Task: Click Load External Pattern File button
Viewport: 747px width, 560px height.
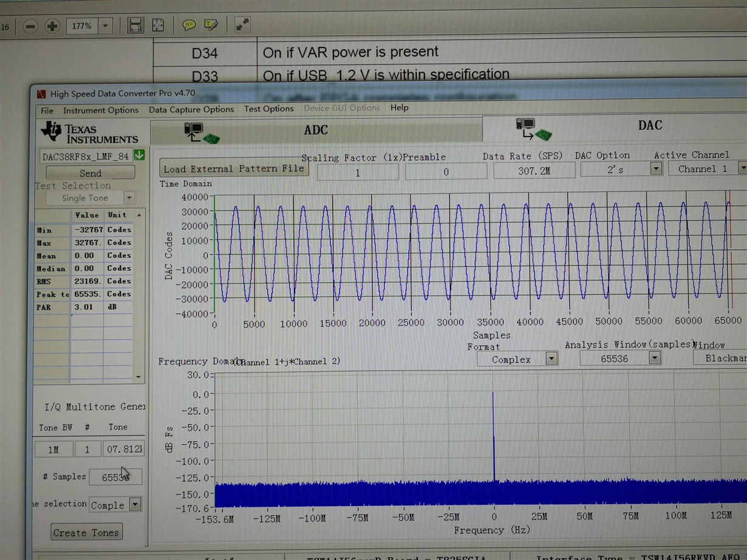Action: coord(234,169)
